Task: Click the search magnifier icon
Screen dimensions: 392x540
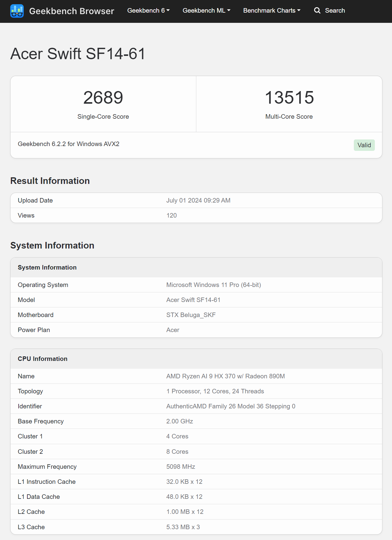Action: [317, 11]
